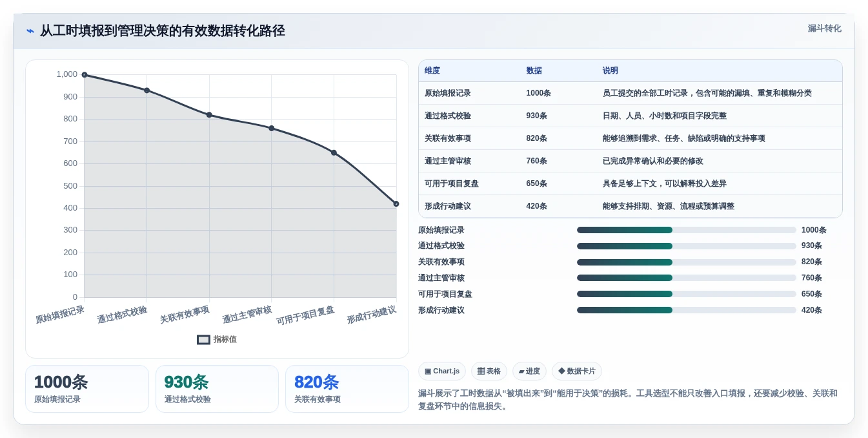Click the chart point above 通过主管审核

[x=272, y=128]
